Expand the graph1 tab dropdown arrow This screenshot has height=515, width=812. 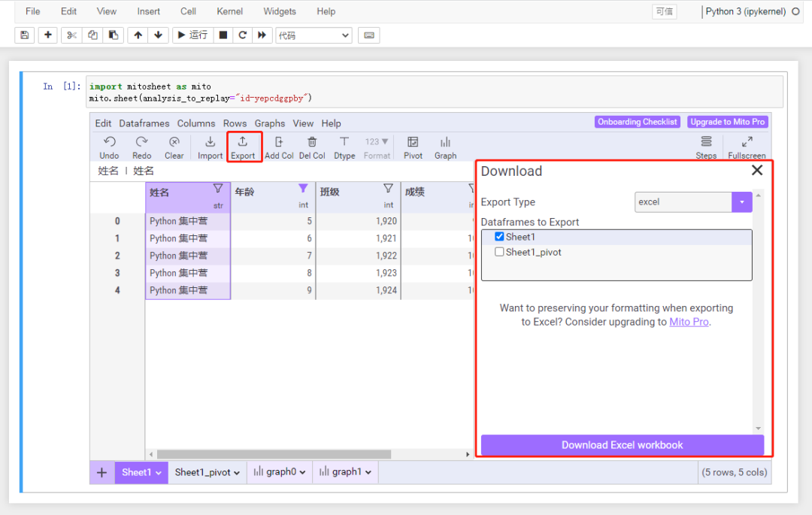[x=368, y=473]
